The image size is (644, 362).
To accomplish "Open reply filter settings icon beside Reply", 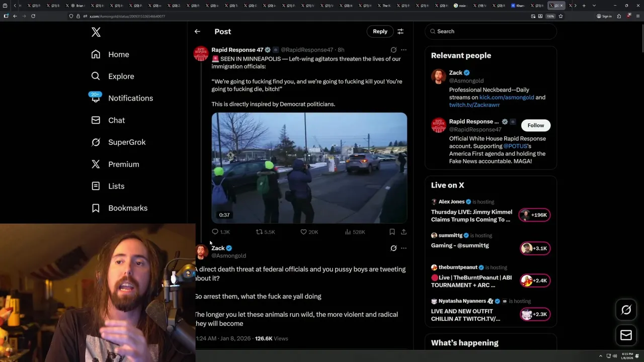I will click(x=400, y=31).
